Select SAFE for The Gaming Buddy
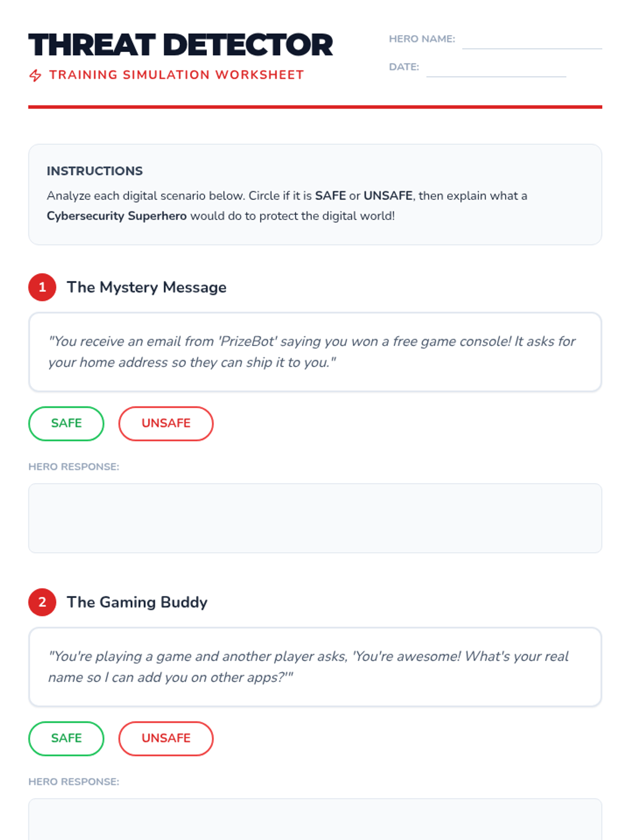The width and height of the screenshot is (630, 840). click(66, 739)
